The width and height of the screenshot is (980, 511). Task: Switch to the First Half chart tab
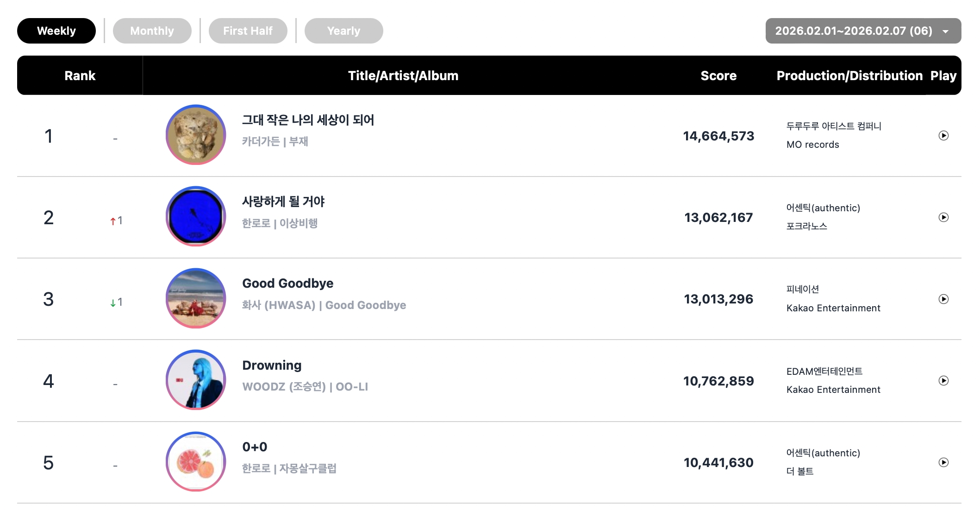[x=248, y=31]
